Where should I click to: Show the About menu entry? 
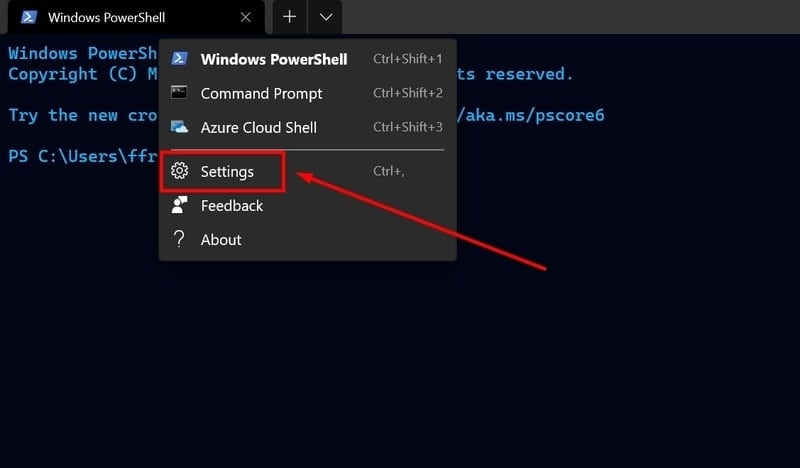(x=221, y=239)
